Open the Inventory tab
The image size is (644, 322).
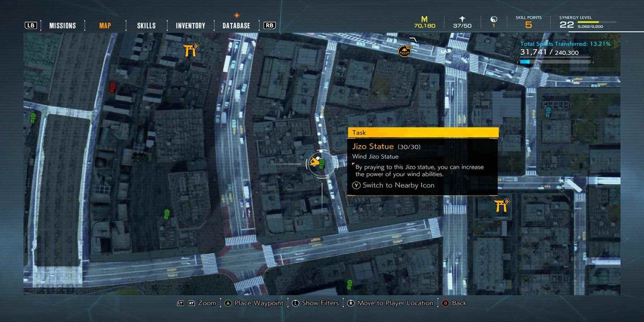tap(190, 26)
